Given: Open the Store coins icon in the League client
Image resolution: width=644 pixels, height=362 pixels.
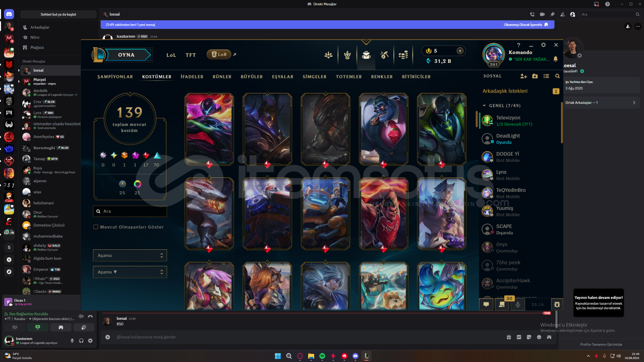Looking at the screenshot, I should pos(403,55).
